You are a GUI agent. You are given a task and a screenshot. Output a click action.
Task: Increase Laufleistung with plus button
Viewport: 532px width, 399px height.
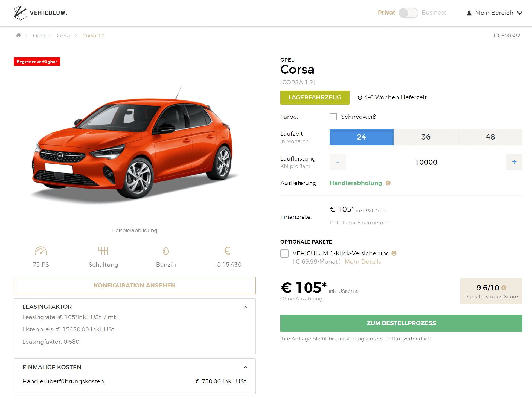514,162
